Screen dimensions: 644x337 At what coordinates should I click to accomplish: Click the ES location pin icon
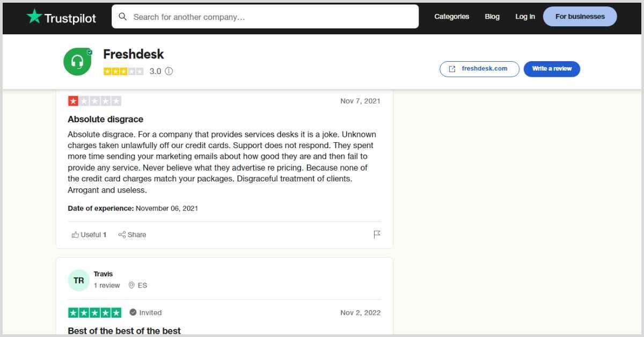click(x=131, y=285)
